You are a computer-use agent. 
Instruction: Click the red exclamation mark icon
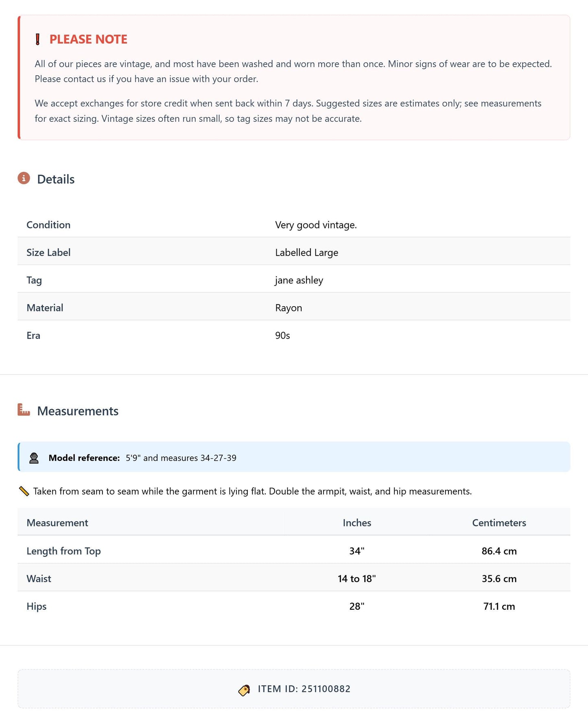pos(38,39)
